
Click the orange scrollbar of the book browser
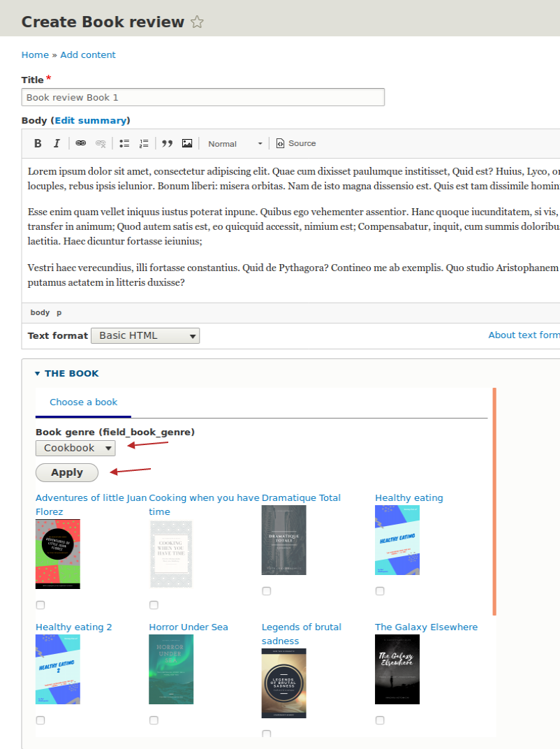pos(494,502)
